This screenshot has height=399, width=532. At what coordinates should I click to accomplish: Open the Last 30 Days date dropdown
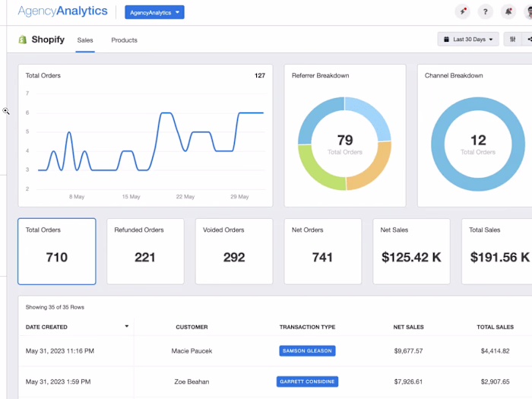coord(468,40)
